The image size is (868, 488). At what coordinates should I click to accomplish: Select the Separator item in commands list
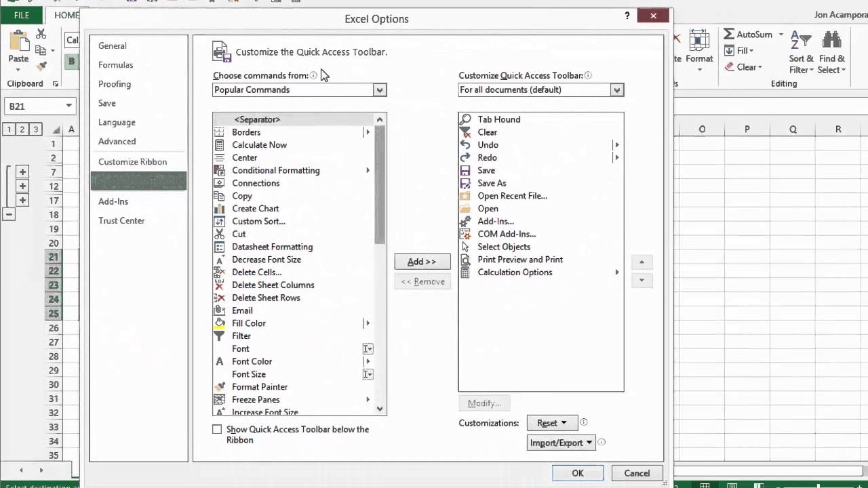coord(294,119)
